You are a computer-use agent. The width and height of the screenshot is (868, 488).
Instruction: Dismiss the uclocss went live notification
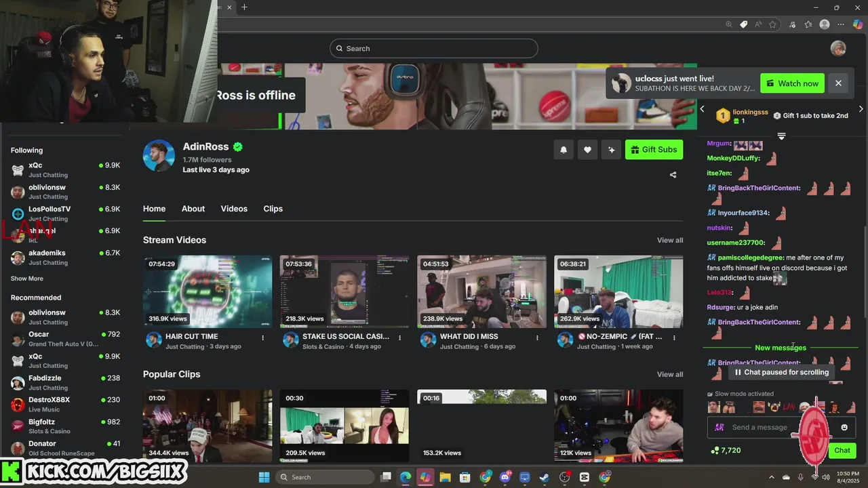tap(838, 83)
